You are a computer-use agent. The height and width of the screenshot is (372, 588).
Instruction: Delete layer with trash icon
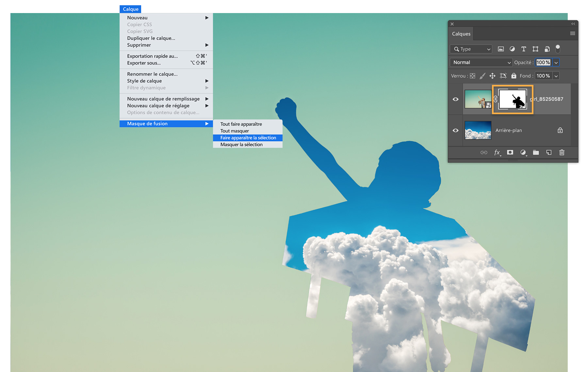(x=562, y=152)
